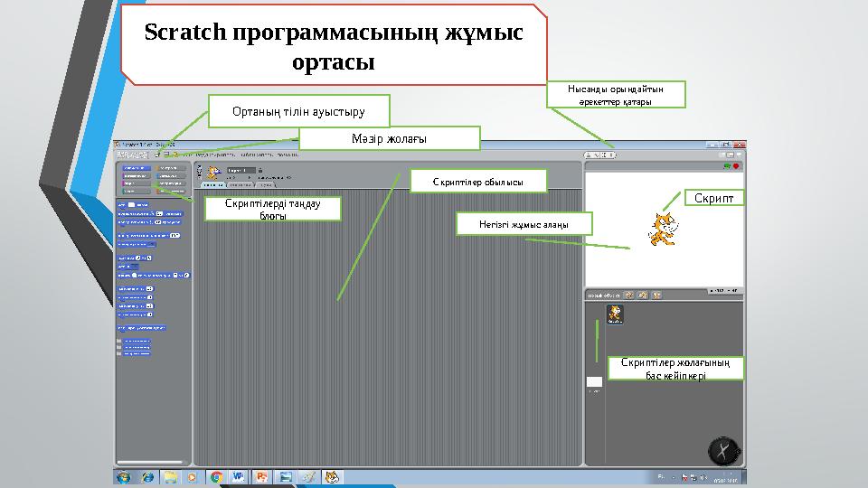The width and height of the screenshot is (868, 488).
Task: Click the 'move 10 steps' block
Action: (133, 205)
